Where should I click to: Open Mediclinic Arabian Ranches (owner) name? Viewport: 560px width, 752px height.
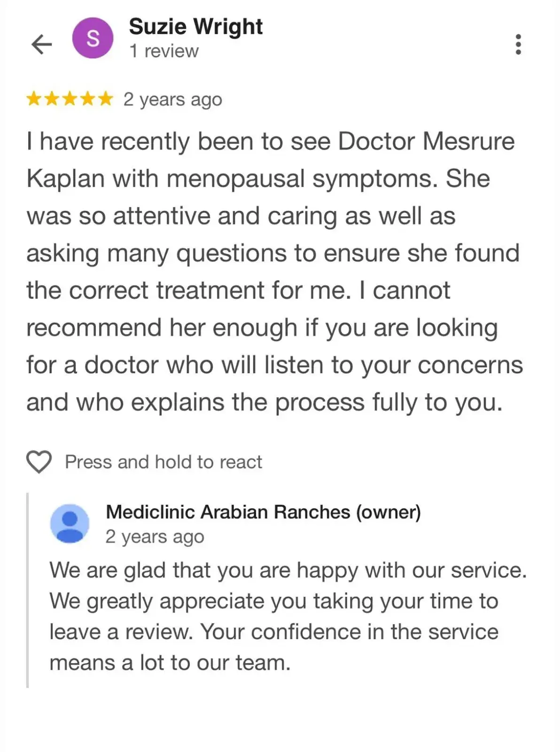tap(263, 512)
